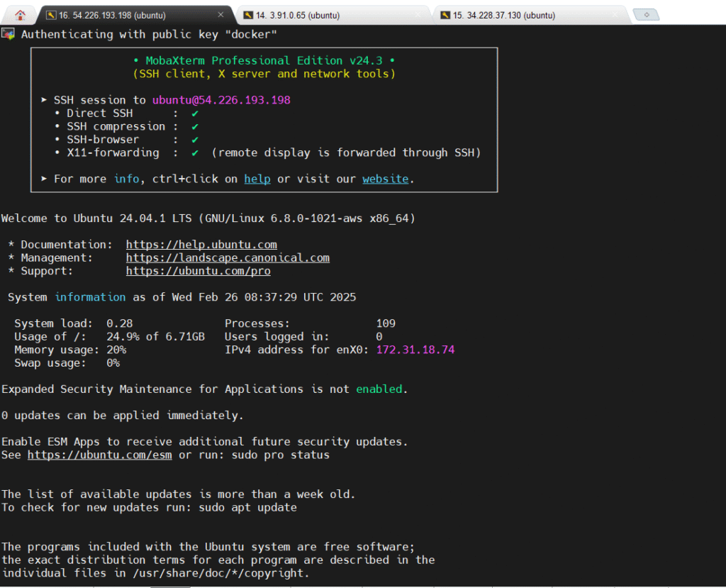Click the magenta ubuntu@54.226.193.198 session address

pos(221,100)
